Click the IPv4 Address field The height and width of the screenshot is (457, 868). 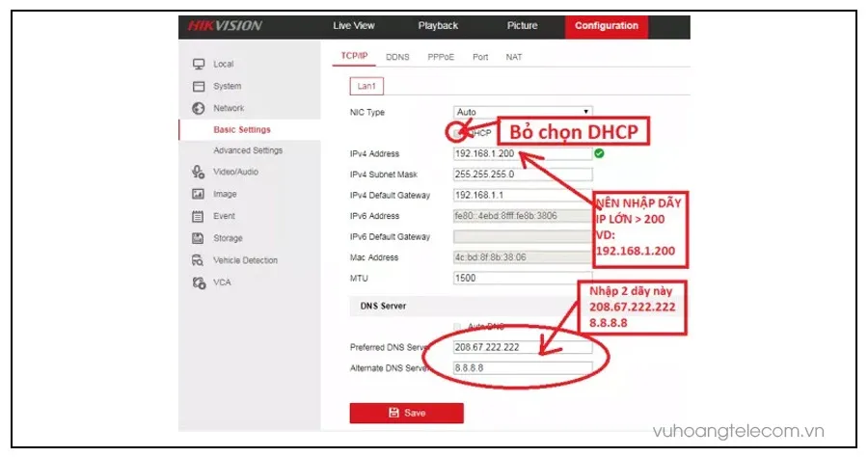click(523, 154)
